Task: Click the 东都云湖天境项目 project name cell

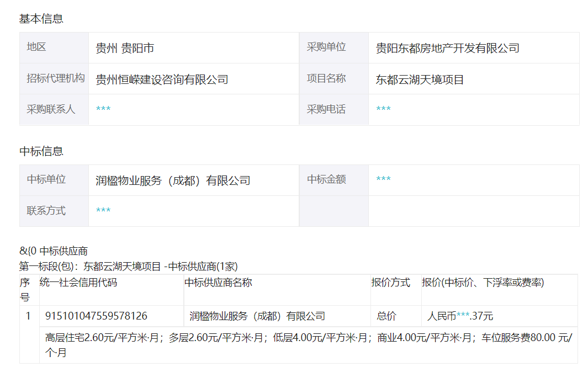Action: [420, 79]
